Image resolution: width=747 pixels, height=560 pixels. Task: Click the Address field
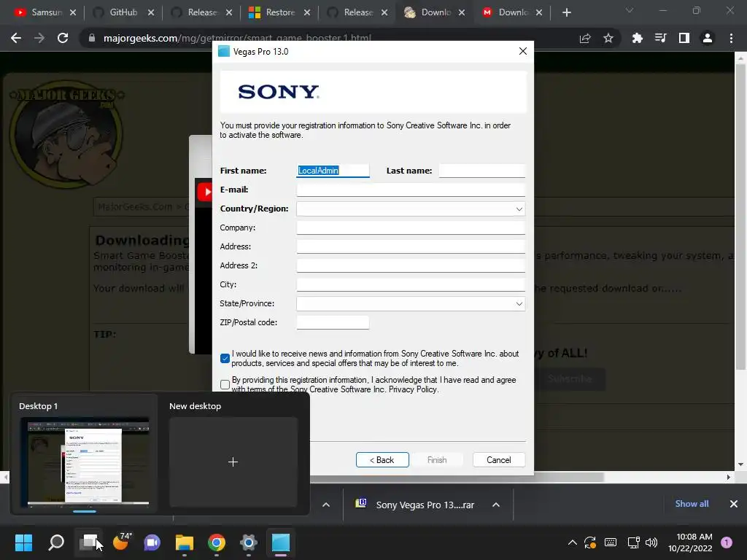411,246
